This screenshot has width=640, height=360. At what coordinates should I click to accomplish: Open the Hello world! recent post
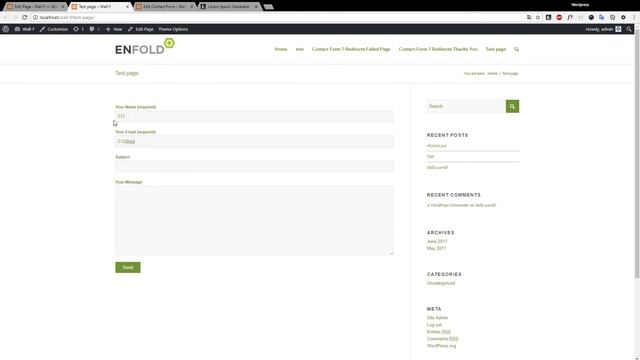coord(437,167)
